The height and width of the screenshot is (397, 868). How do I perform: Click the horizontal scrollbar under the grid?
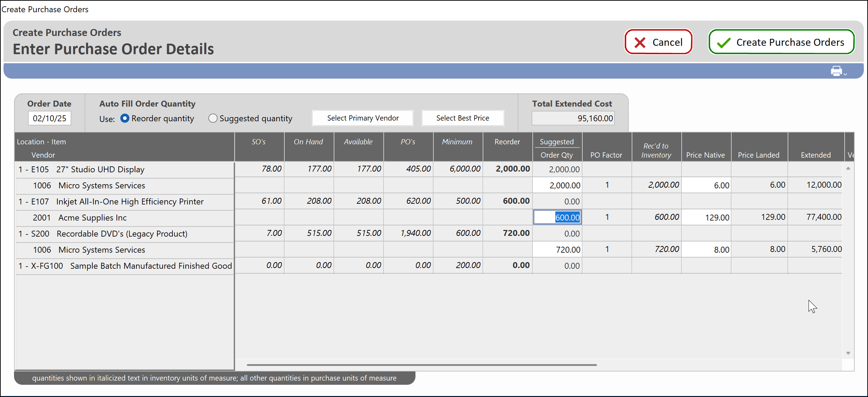coord(421,365)
